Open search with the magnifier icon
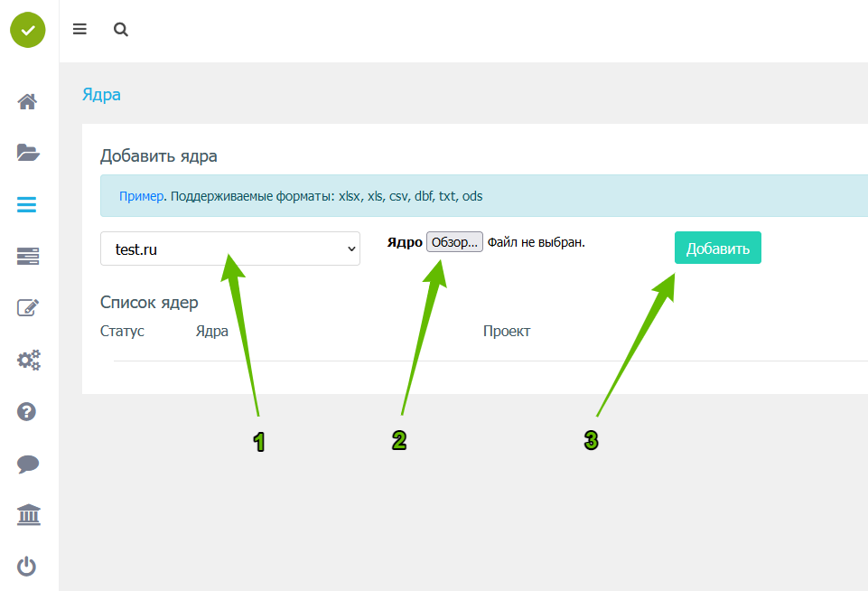Viewport: 868px width, 591px height. tap(120, 29)
